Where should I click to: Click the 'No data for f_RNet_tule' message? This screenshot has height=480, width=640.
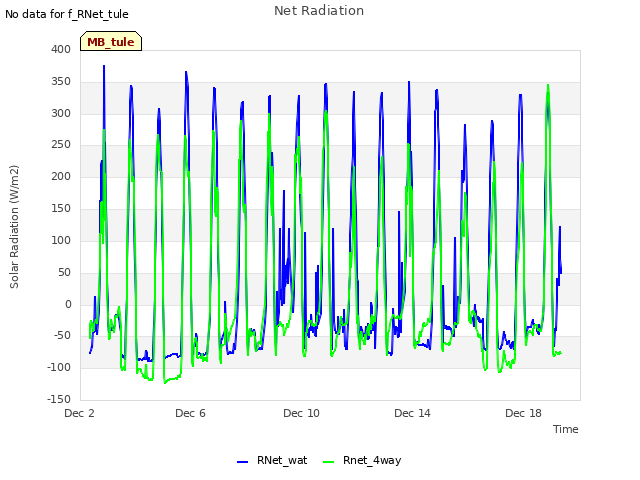pyautogui.click(x=67, y=14)
